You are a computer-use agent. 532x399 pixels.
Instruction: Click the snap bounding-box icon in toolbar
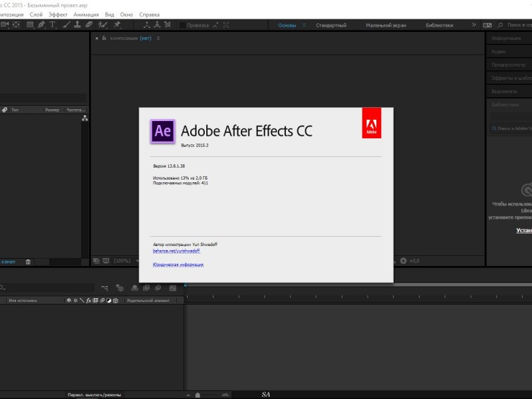(x=226, y=25)
